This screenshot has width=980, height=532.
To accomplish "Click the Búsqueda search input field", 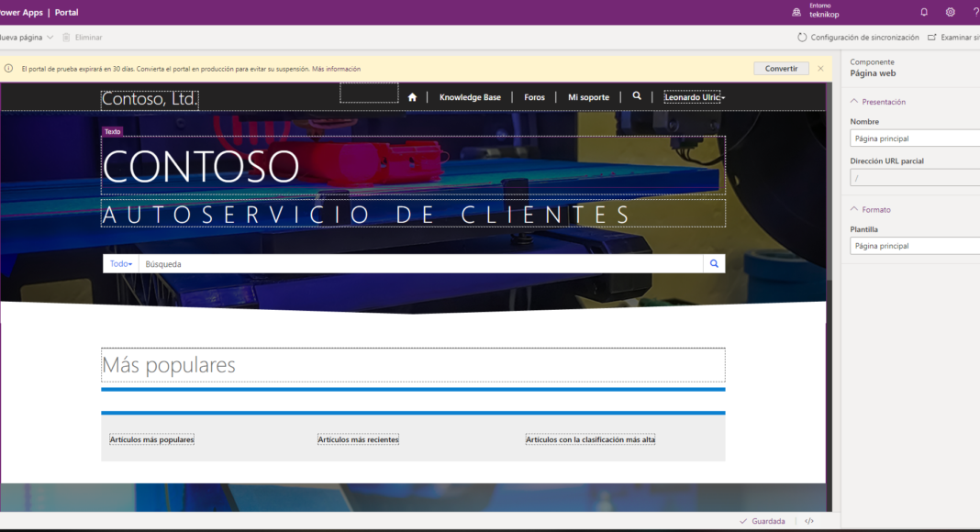I will tap(422, 264).
